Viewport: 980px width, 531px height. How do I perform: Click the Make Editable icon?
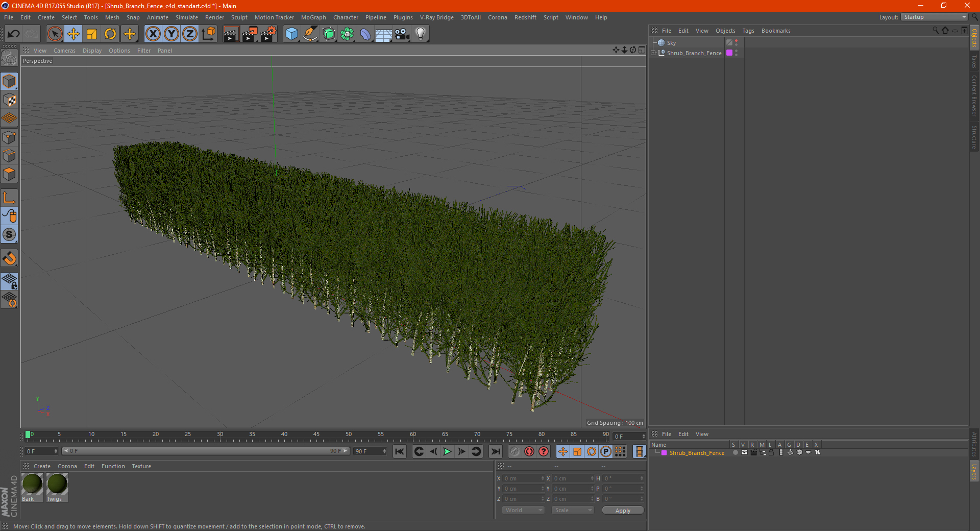click(10, 58)
